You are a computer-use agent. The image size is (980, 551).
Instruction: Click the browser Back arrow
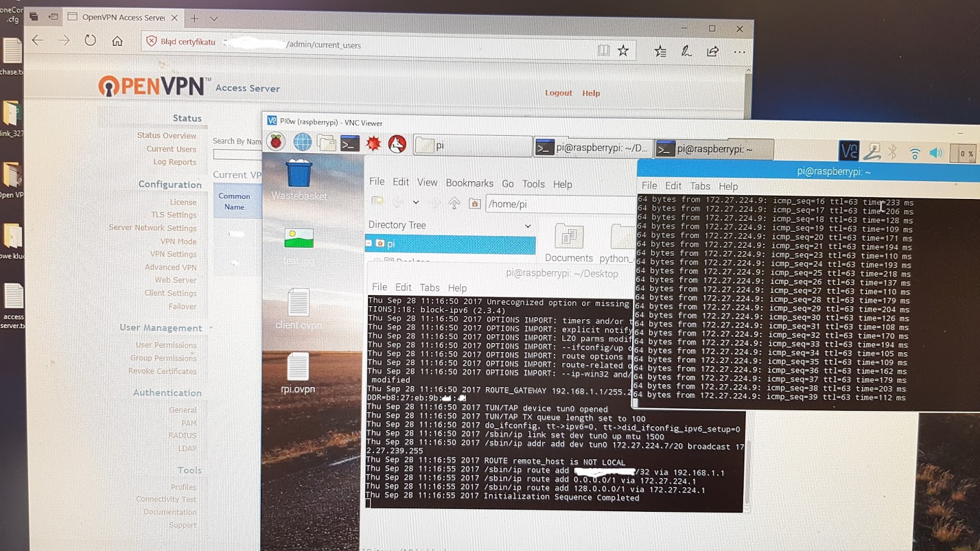(x=38, y=40)
